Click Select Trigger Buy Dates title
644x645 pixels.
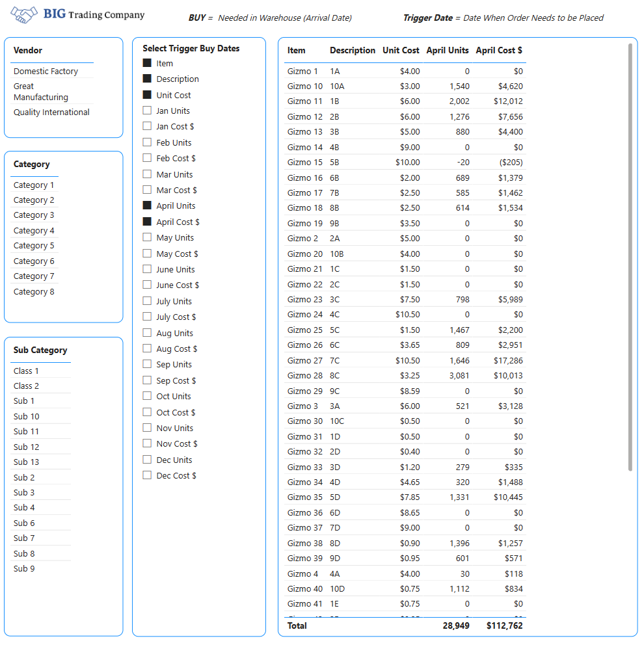click(x=191, y=49)
